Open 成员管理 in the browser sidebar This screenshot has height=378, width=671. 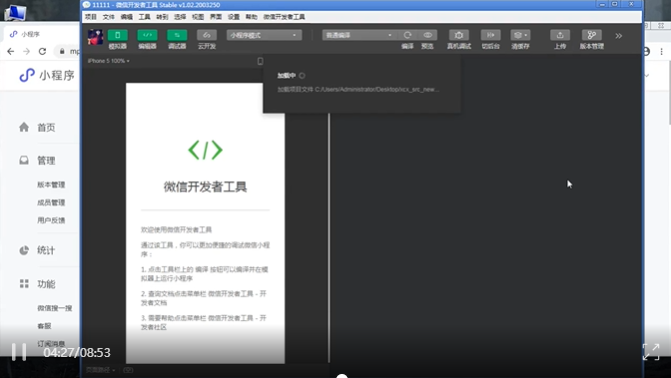pos(51,202)
